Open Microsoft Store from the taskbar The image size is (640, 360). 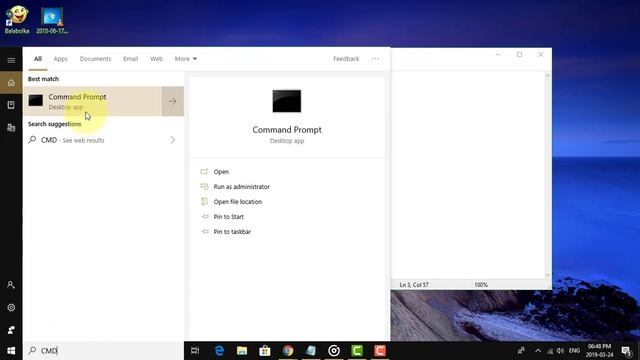click(265, 351)
